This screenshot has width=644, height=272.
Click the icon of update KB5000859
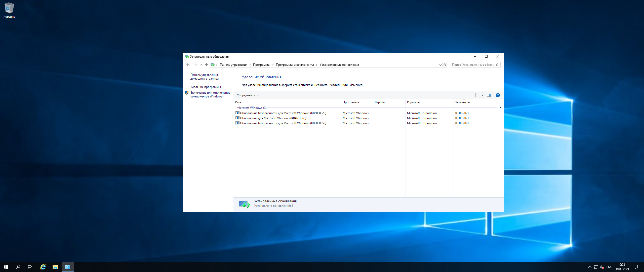click(x=237, y=123)
